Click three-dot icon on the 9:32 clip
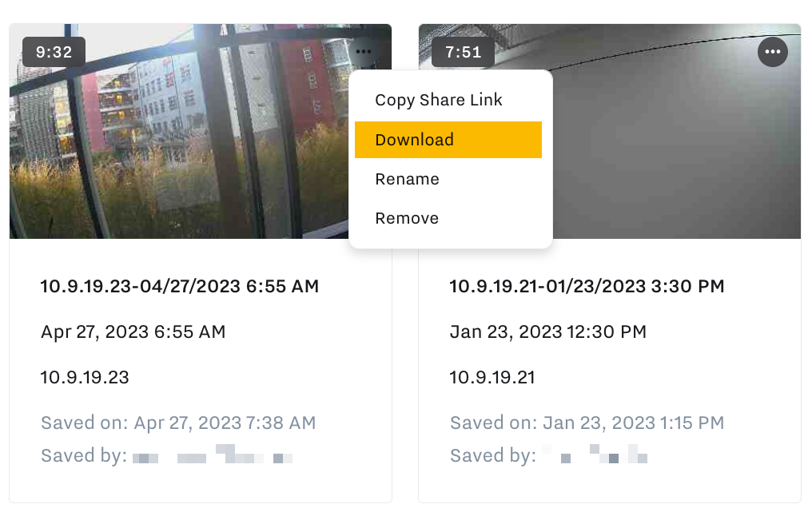 click(364, 53)
